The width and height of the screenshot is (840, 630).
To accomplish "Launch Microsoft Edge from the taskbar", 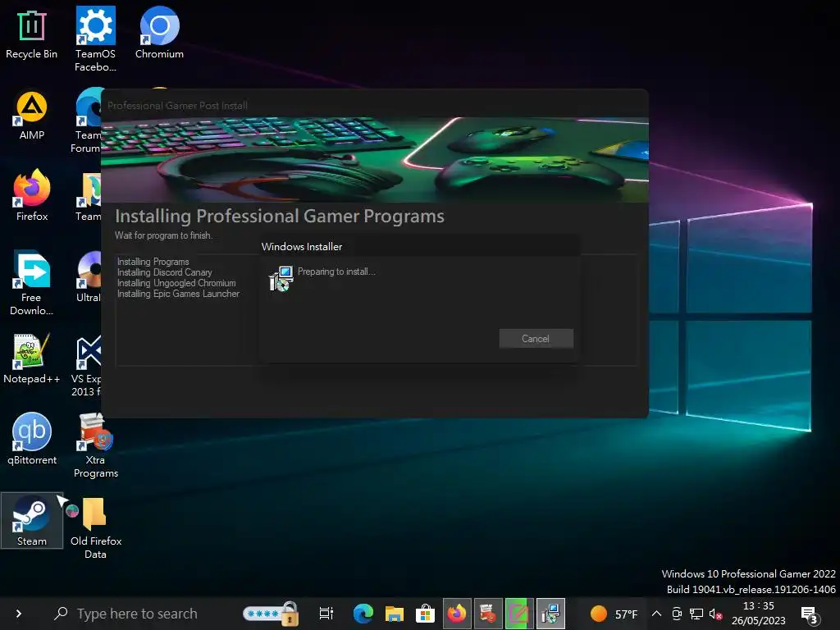I will (363, 614).
